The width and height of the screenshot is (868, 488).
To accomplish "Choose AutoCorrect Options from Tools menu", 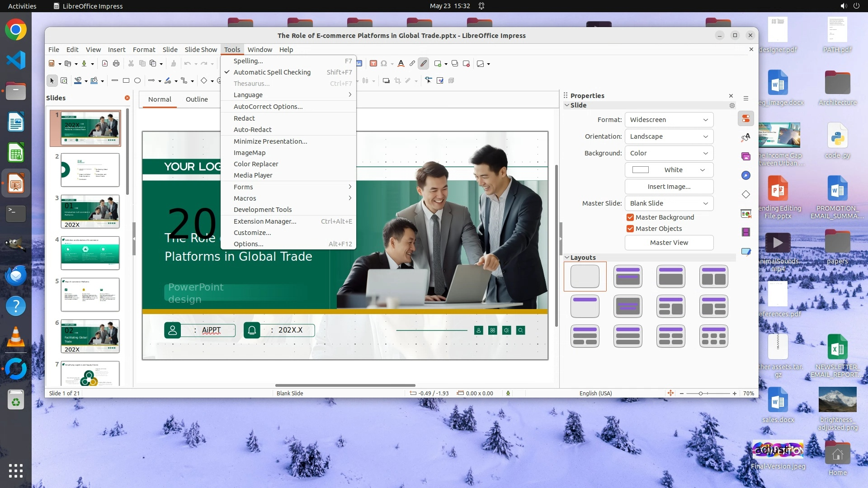I will click(x=268, y=107).
